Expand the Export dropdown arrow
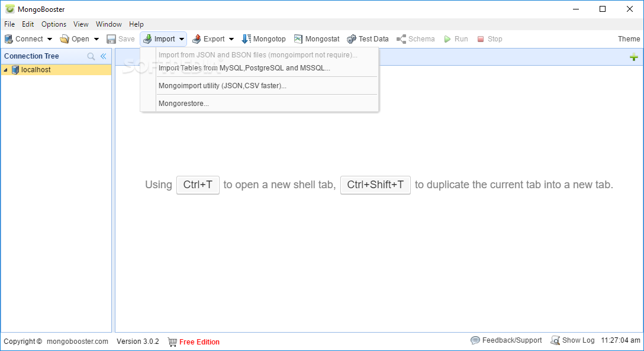Image resolution: width=644 pixels, height=351 pixels. point(231,40)
